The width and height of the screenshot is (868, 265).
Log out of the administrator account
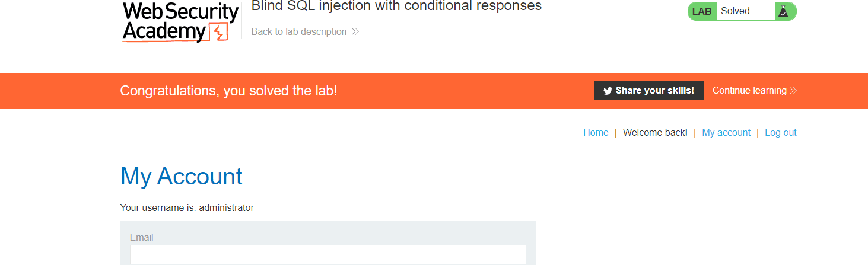pyautogui.click(x=781, y=133)
